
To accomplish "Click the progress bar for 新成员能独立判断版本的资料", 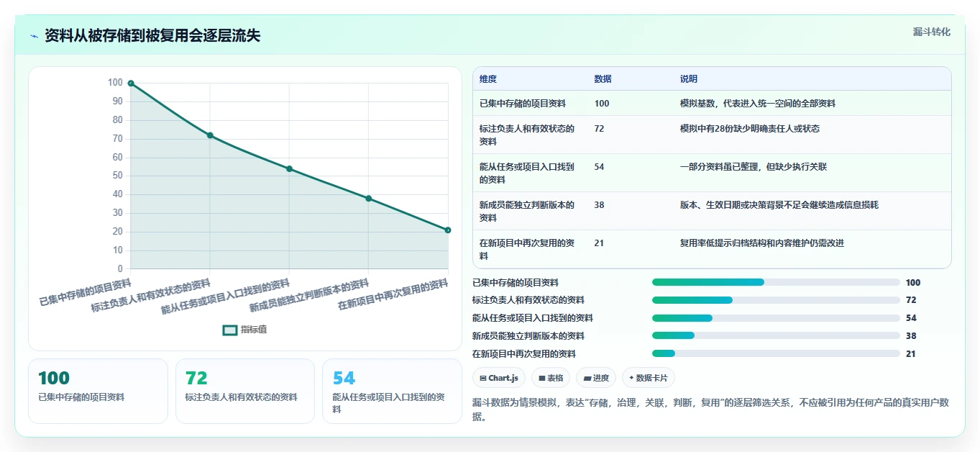I will pyautogui.click(x=776, y=335).
